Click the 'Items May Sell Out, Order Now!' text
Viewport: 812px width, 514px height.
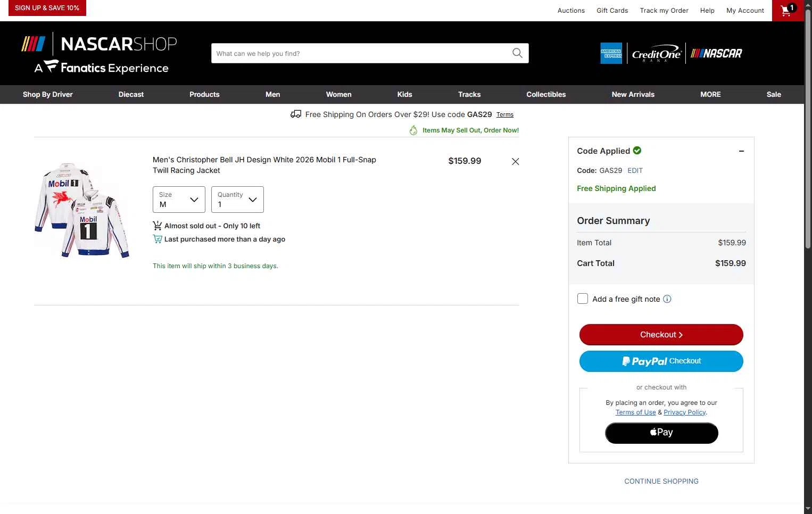coord(470,130)
